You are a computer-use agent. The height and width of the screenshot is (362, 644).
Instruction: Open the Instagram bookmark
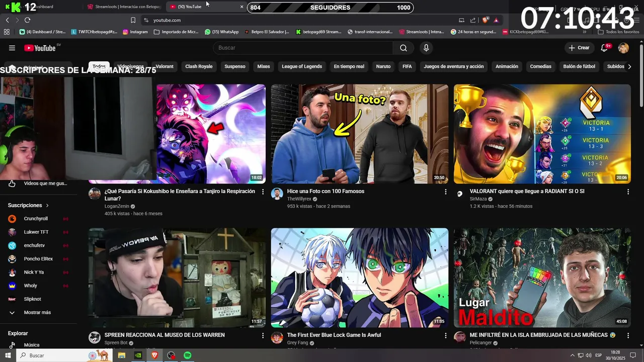click(x=135, y=32)
